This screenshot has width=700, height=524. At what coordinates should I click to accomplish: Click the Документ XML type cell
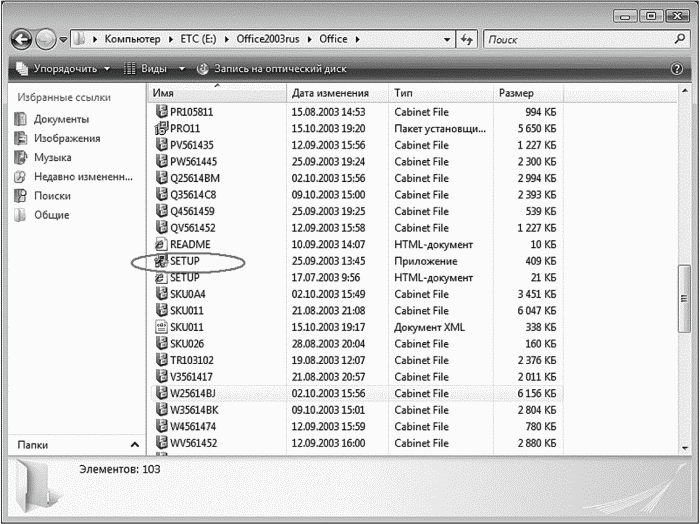[x=429, y=327]
